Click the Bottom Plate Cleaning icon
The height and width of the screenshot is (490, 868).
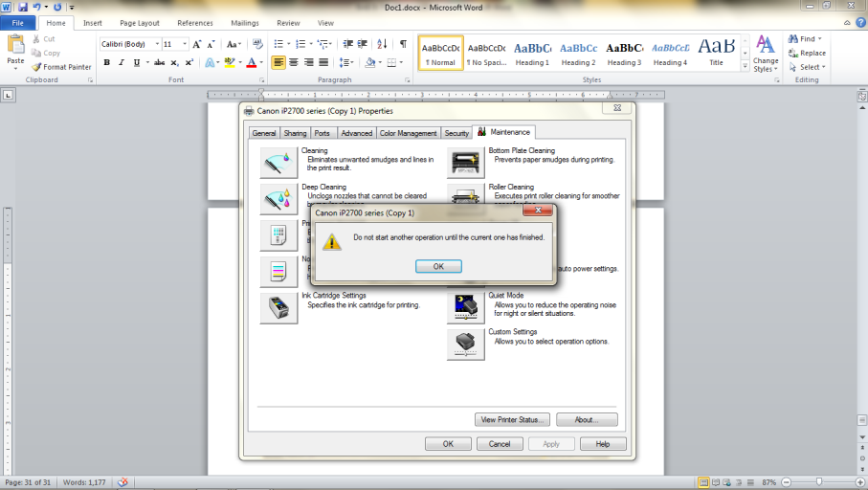(x=465, y=163)
